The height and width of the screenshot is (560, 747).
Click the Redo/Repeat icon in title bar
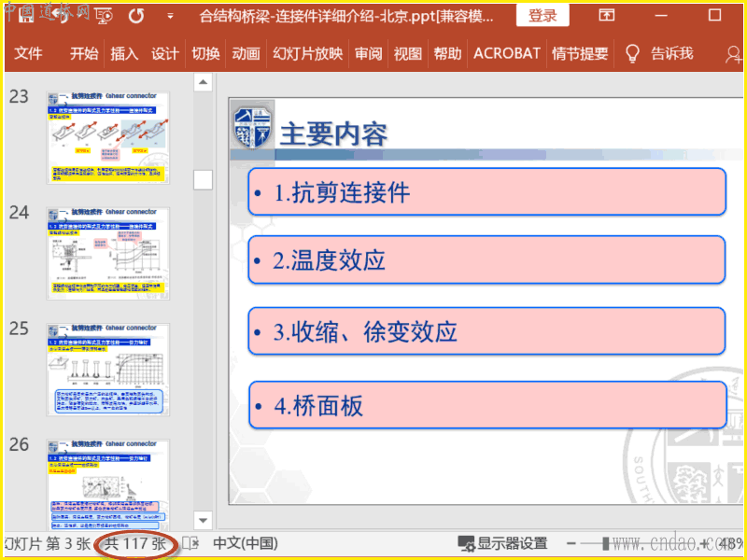[x=136, y=16]
